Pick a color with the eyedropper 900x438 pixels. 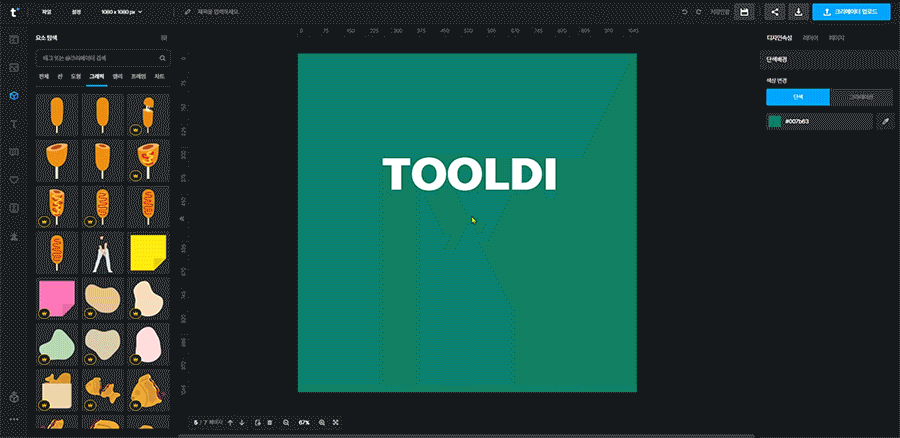point(883,121)
